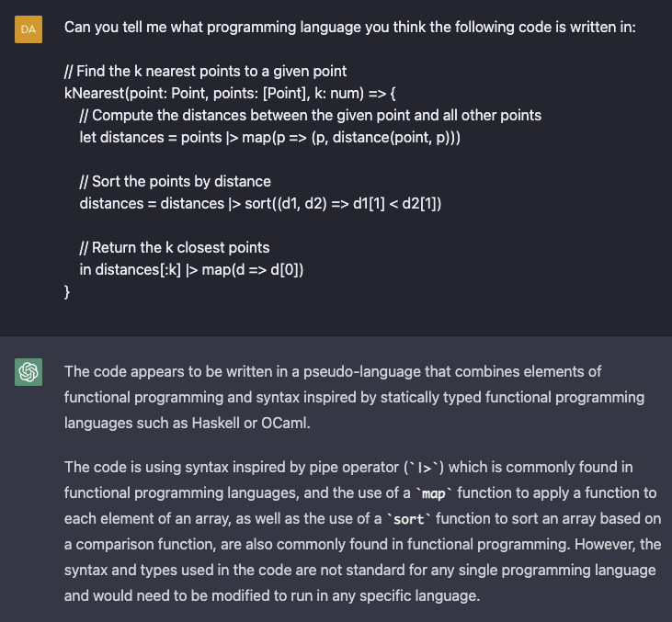Click the ChatGPT logo icon

tap(28, 372)
